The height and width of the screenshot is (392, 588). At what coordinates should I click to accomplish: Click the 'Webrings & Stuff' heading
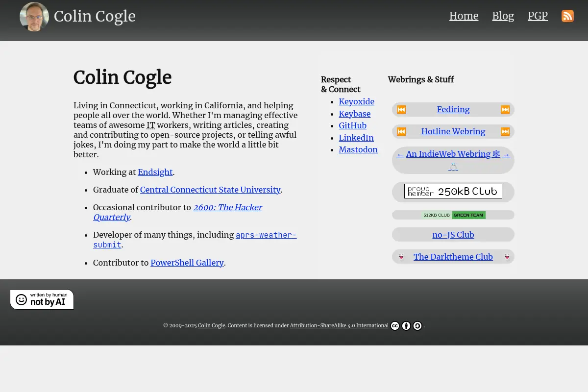point(421,79)
